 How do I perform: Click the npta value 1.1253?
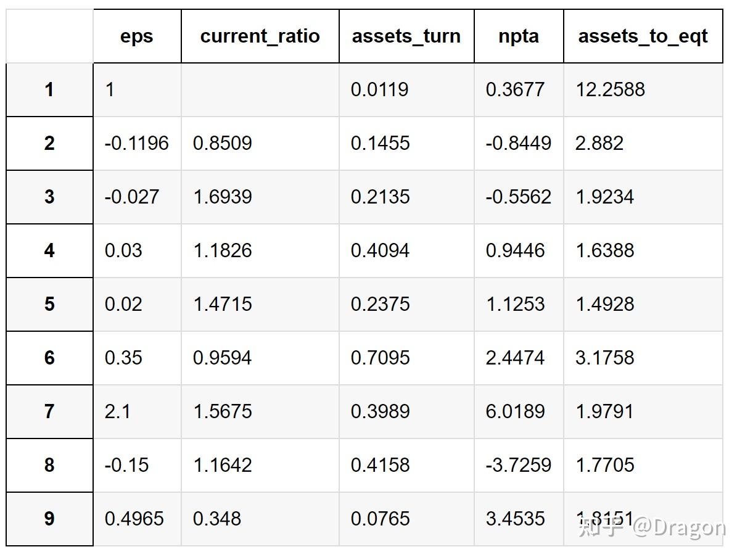tap(515, 304)
